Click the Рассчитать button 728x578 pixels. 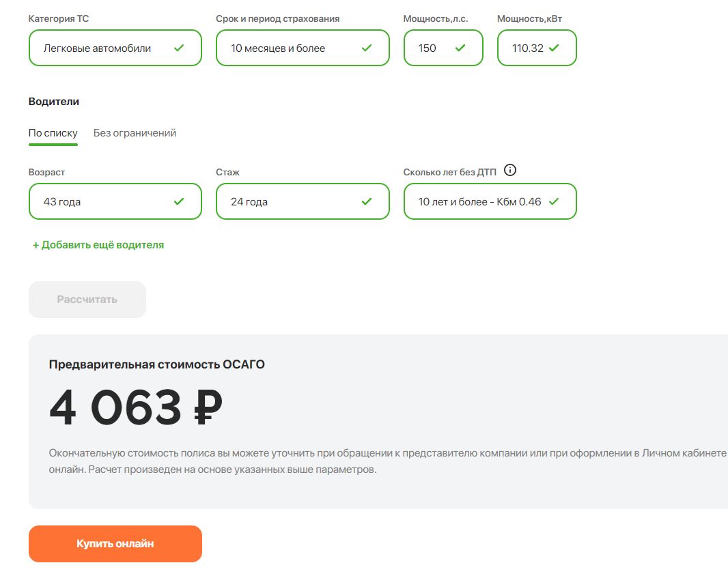point(87,300)
